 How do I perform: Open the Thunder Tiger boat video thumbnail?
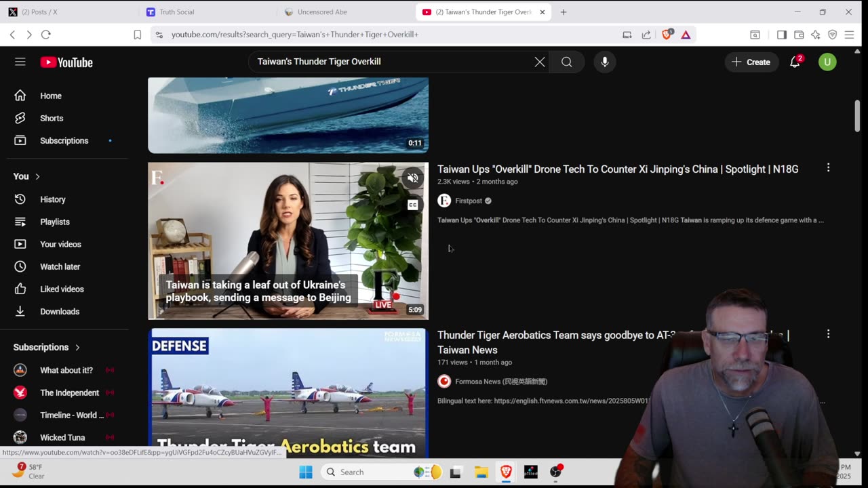[288, 115]
